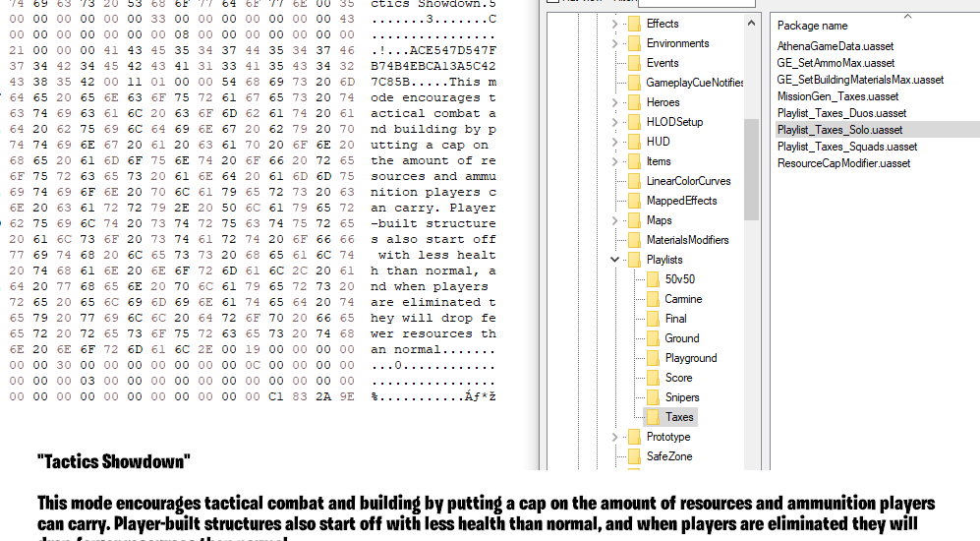Click hex dump text "B74B4EBCA13A5C42"
Screen dimensions: 980x541
[x=433, y=66]
